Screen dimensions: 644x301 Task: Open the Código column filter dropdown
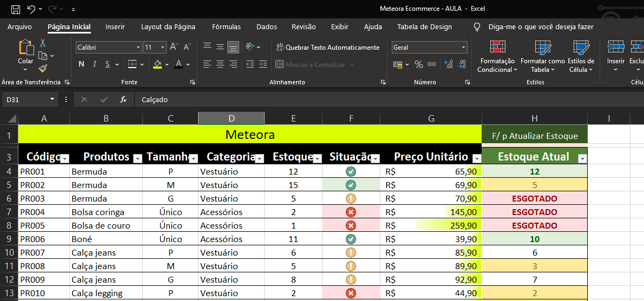(65, 159)
